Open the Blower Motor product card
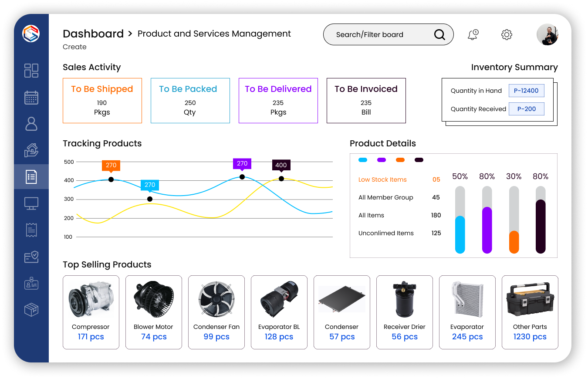 click(x=154, y=312)
